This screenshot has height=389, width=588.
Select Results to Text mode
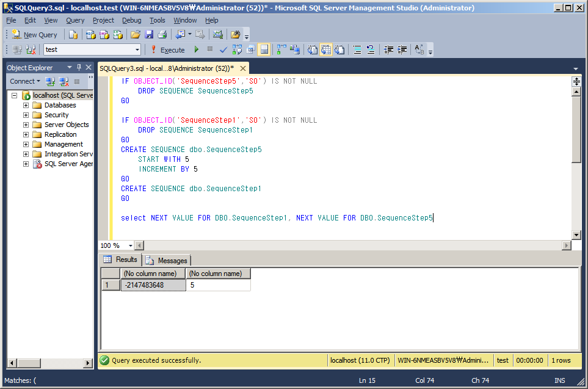313,49
